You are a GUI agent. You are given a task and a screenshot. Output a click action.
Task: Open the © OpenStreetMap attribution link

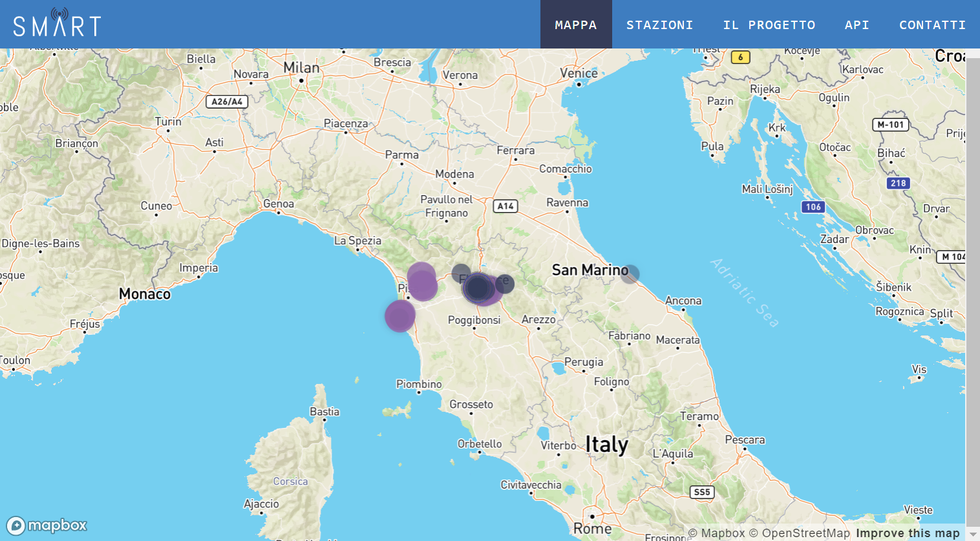[800, 533]
